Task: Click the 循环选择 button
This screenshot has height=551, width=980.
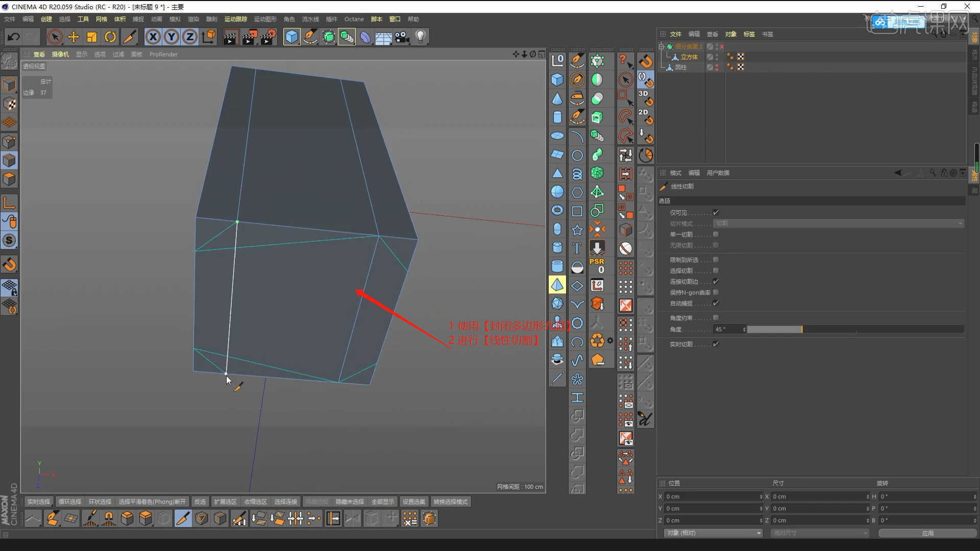Action: (x=70, y=502)
